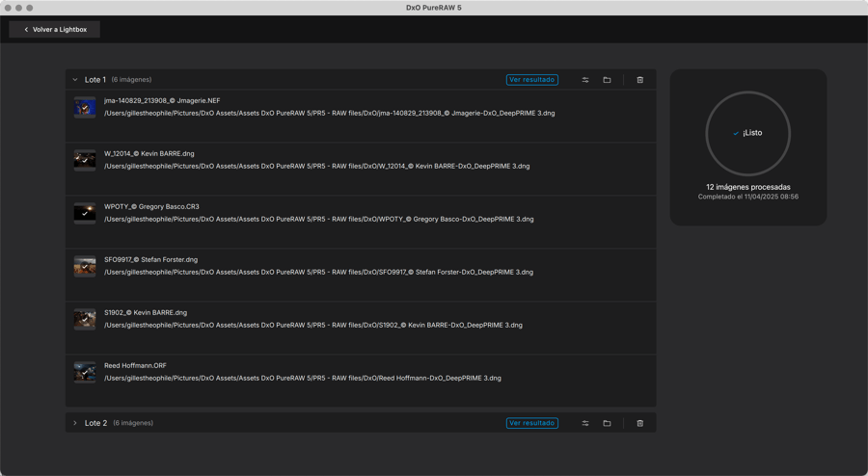This screenshot has width=868, height=476.
Task: Select the jma-140829 Jmagerie.NEF thumbnail
Action: pos(85,107)
